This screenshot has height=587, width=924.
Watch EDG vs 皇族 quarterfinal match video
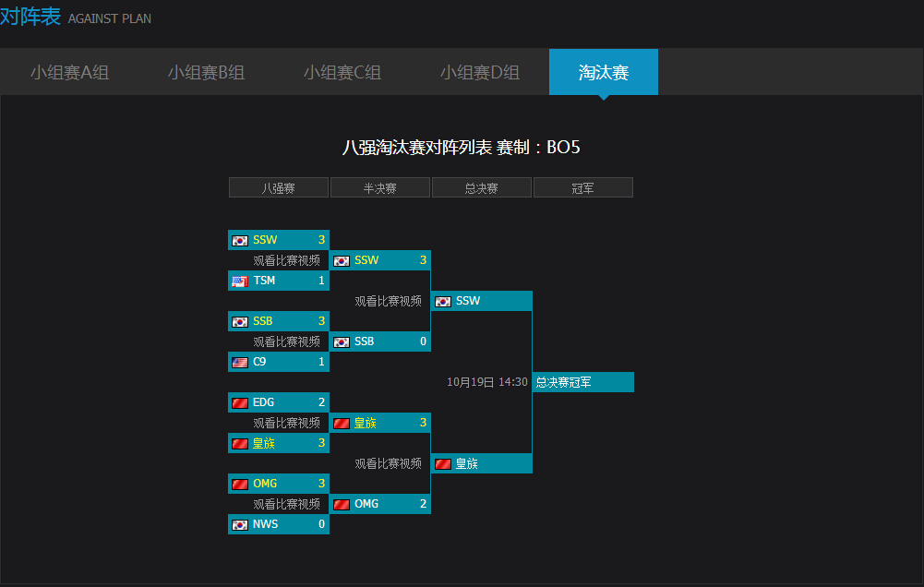[x=286, y=423]
